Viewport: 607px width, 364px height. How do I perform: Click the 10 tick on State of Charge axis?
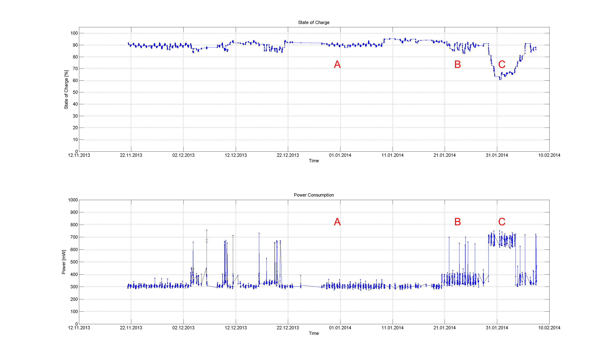pyautogui.click(x=75, y=140)
